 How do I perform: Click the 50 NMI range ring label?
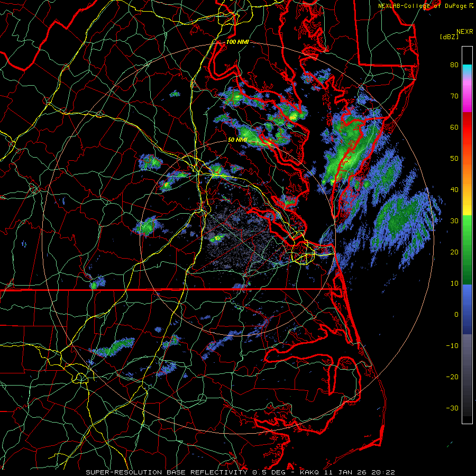237,140
